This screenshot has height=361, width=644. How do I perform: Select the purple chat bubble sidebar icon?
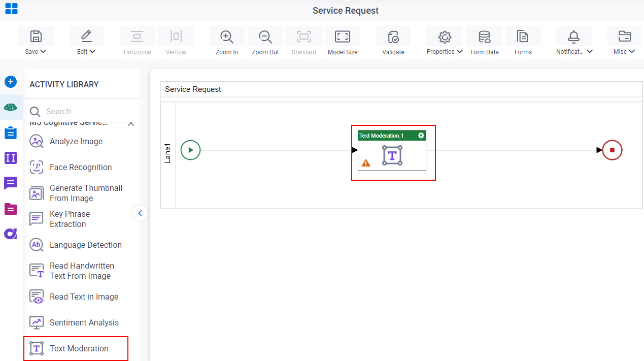pos(11,183)
